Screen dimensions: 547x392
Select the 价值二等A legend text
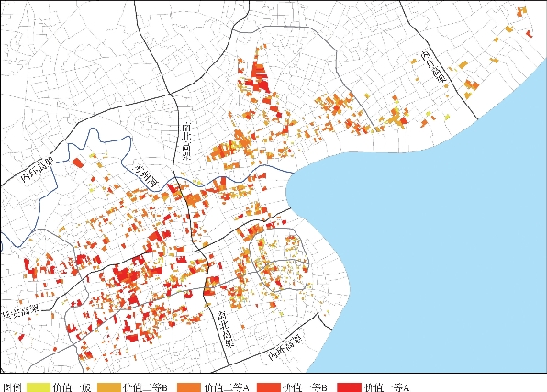pyautogui.click(x=227, y=387)
